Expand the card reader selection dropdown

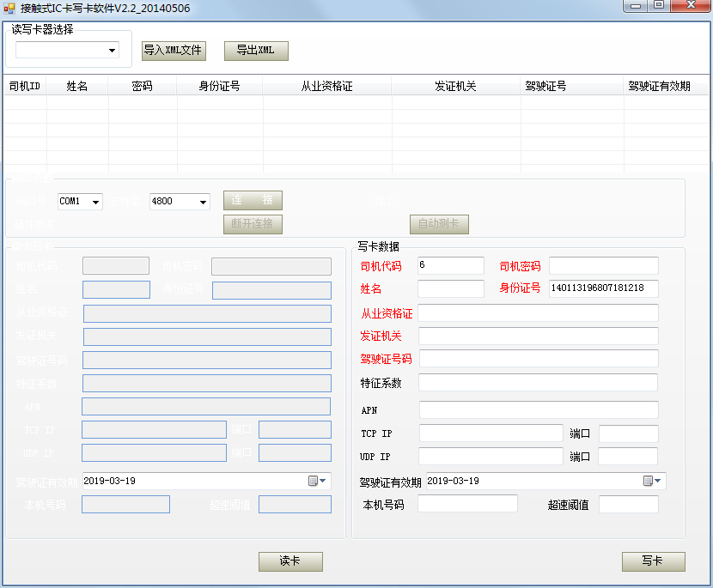tap(112, 51)
